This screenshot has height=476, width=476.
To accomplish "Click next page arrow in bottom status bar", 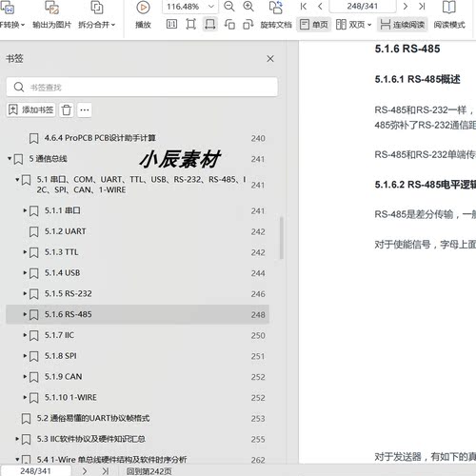I will coord(85,471).
